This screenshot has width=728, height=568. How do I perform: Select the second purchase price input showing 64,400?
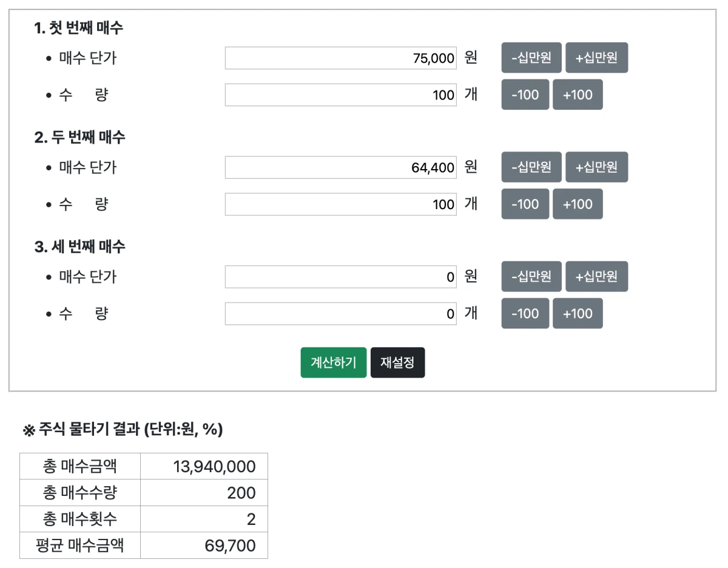click(340, 167)
